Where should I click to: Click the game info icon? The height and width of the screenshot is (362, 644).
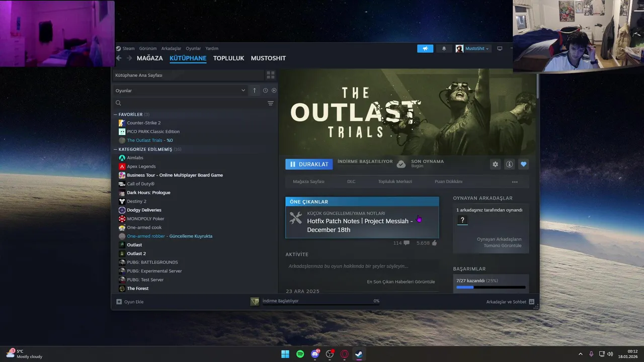click(x=510, y=164)
